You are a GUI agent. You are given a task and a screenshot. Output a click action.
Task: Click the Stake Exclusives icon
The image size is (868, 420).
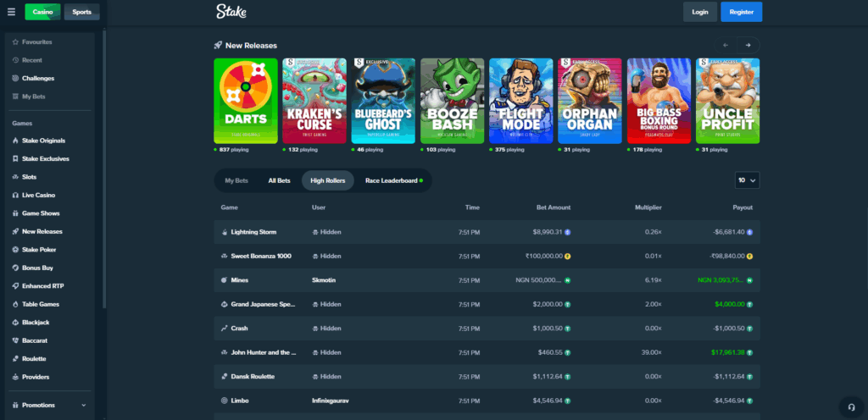[x=15, y=159]
